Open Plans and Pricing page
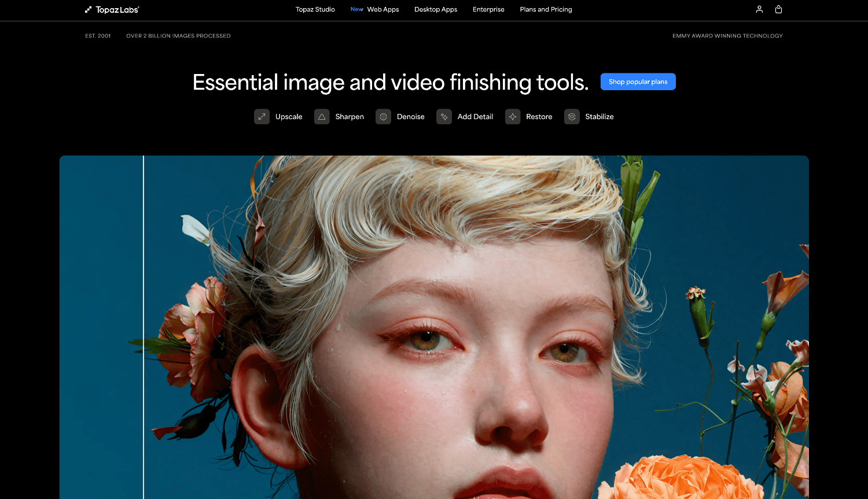Screen dimensions: 868x499 pos(546,9)
